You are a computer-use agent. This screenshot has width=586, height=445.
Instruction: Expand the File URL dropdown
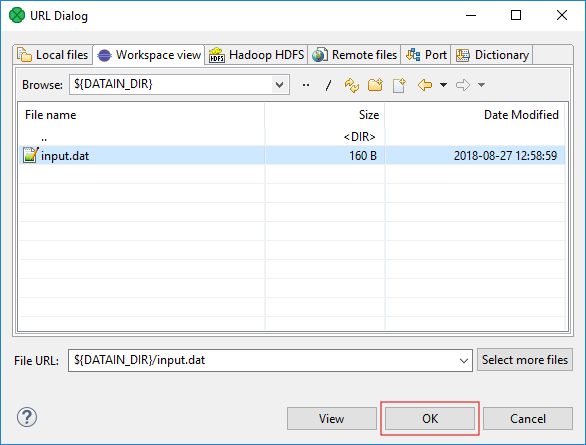tap(464, 361)
